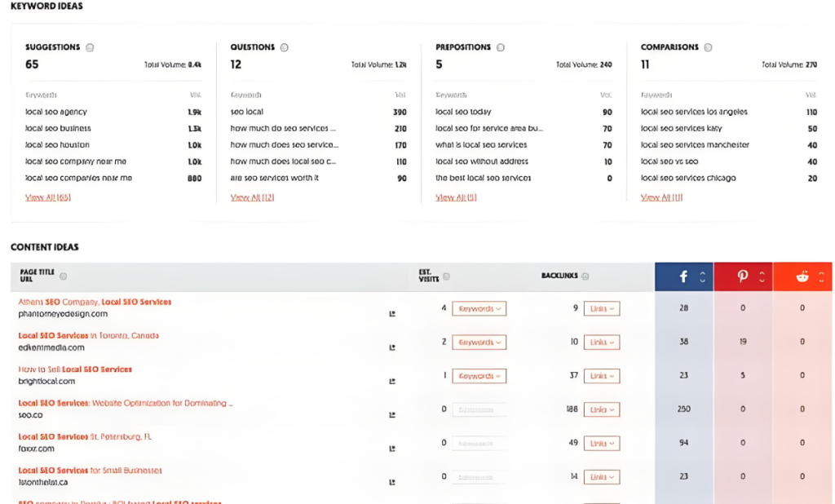Click 'local seo vs seo' comparison keyword
The width and height of the screenshot is (835, 504).
click(x=669, y=161)
